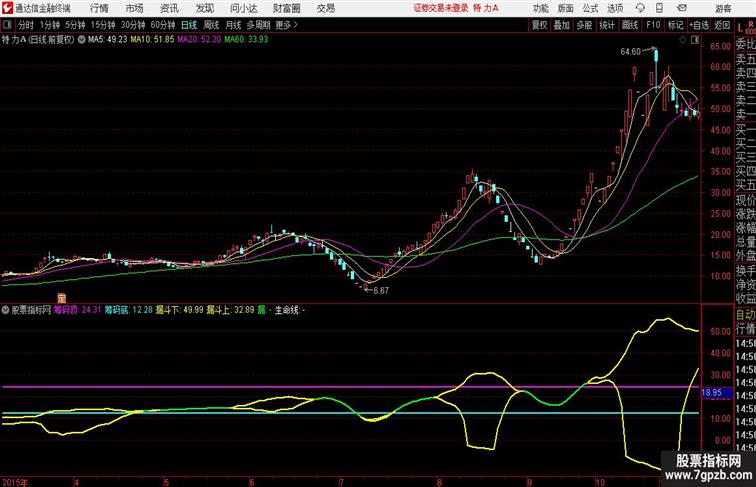The image size is (756, 487).
Task: Switch to the 30分钟 period tab
Action: point(133,25)
